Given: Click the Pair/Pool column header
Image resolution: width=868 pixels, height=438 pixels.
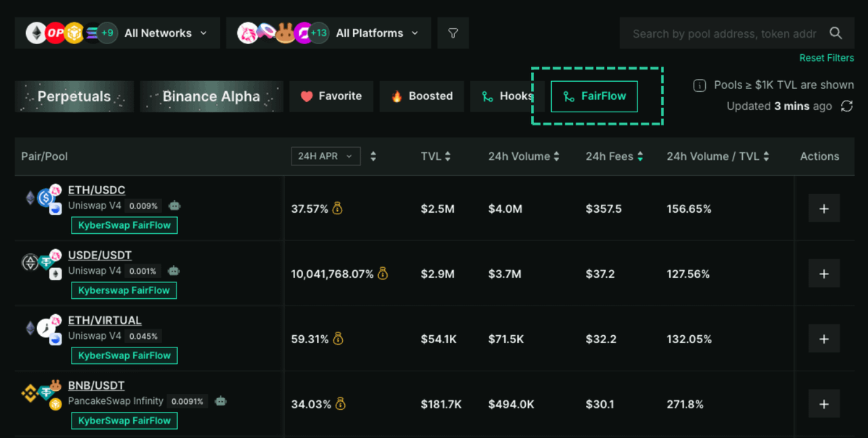Looking at the screenshot, I should pos(45,156).
